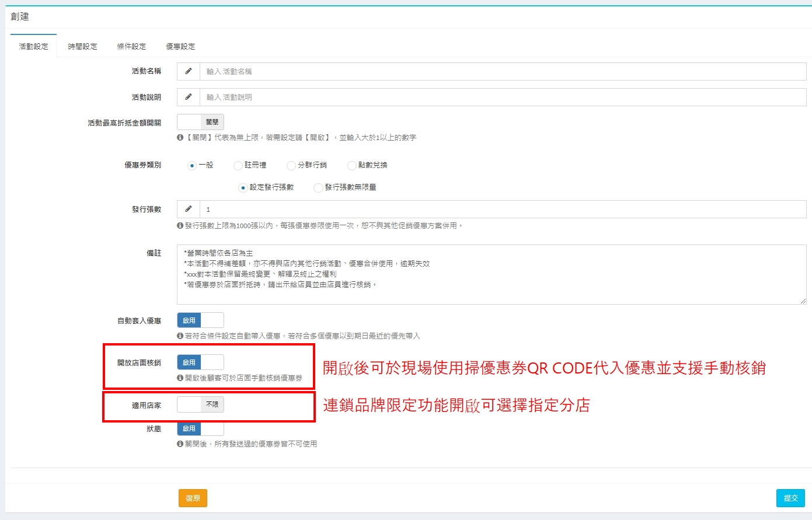Click into the 活動名稱 text input

(502, 71)
